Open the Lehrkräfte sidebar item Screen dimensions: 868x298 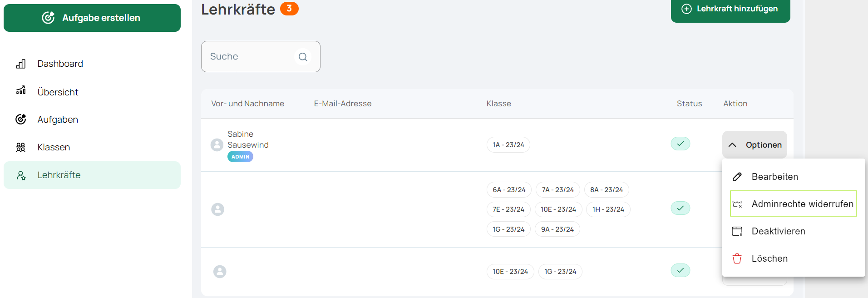pyautogui.click(x=92, y=175)
